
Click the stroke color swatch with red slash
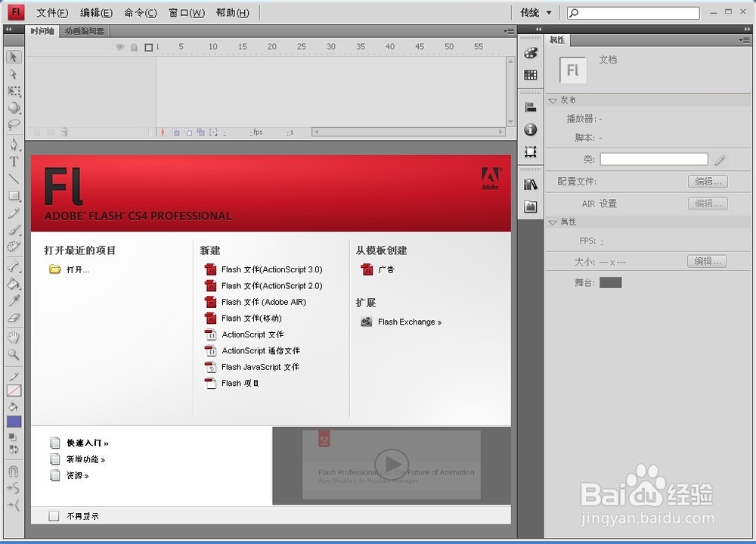pyautogui.click(x=14, y=390)
